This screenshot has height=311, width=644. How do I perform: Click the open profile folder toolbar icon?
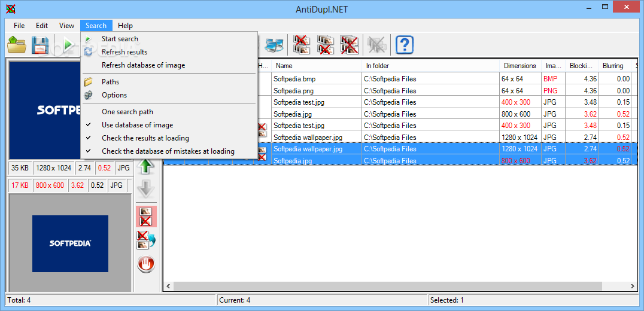click(17, 44)
